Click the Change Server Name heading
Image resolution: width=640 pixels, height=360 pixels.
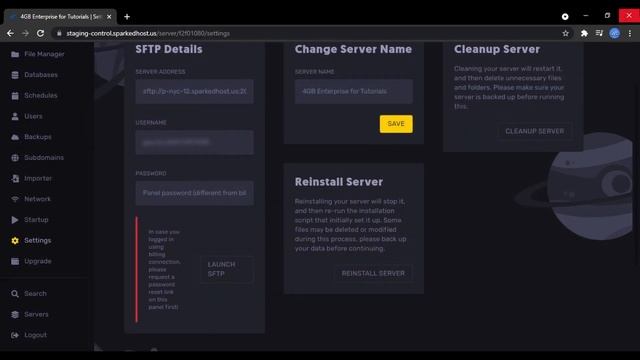353,49
